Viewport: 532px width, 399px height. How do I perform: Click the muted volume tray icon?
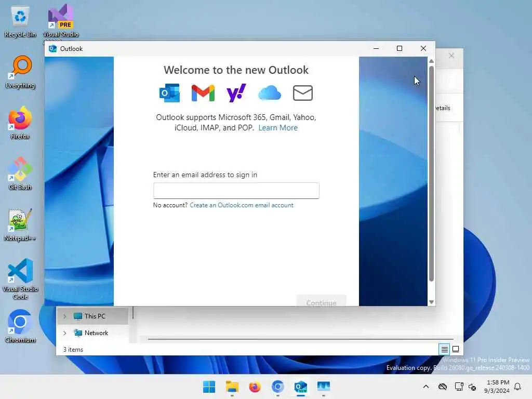[x=472, y=387]
